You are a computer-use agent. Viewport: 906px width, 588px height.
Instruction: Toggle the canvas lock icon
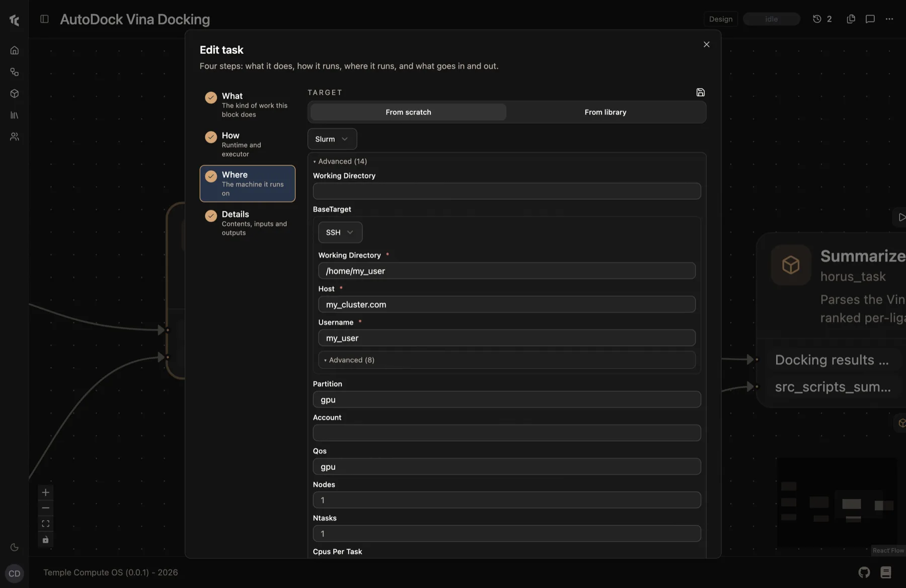click(x=45, y=540)
